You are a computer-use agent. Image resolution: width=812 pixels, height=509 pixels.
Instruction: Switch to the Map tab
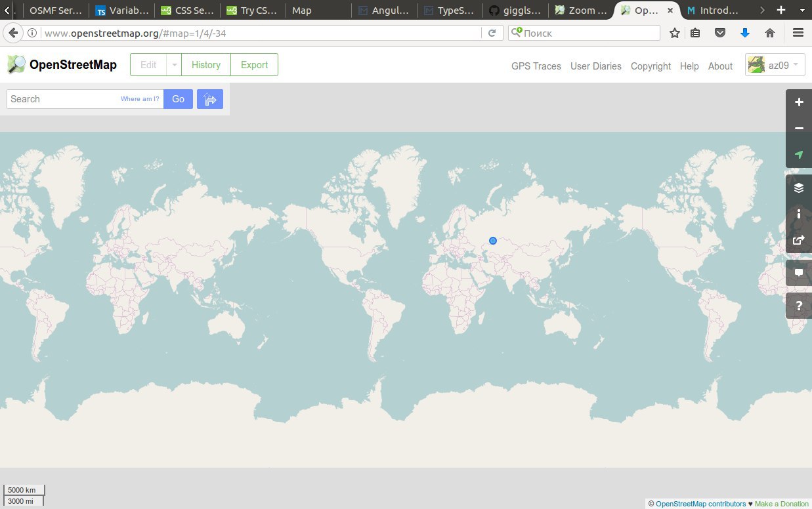click(x=318, y=10)
